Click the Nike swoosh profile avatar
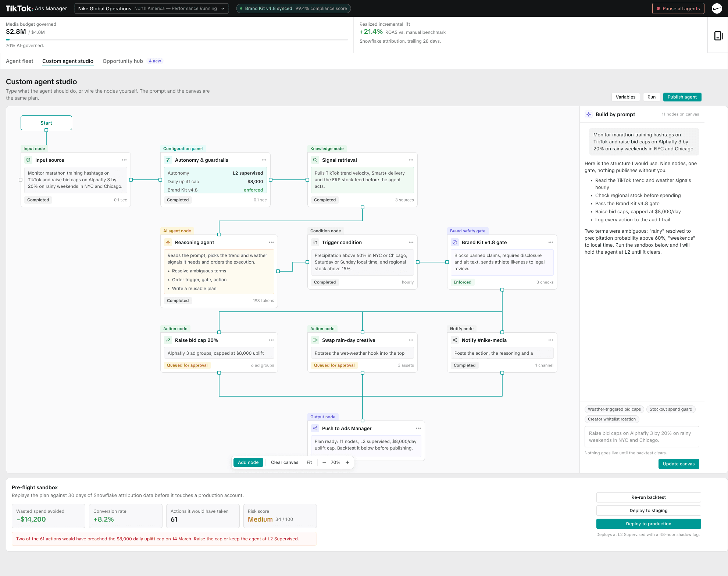 [x=717, y=8]
